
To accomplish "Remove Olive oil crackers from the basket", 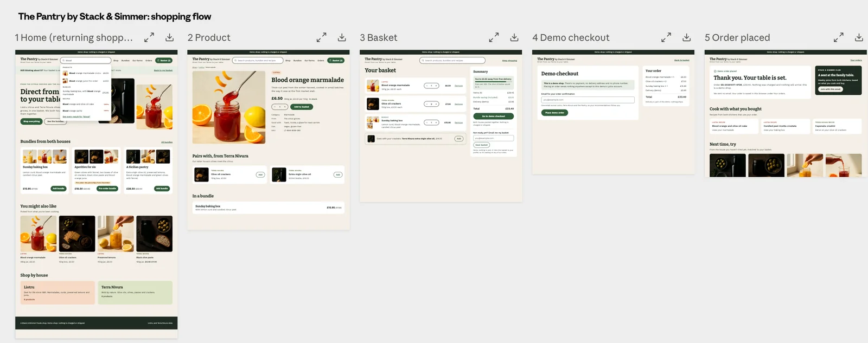I will click(459, 104).
